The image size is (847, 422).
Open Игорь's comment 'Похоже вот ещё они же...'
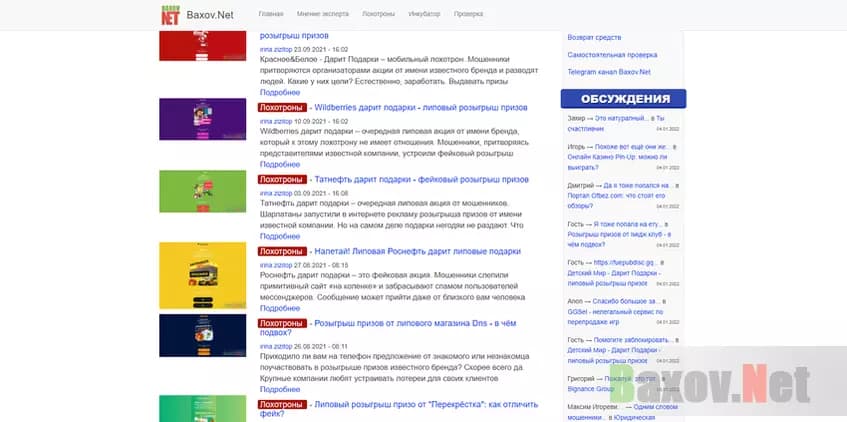pyautogui.click(x=631, y=146)
